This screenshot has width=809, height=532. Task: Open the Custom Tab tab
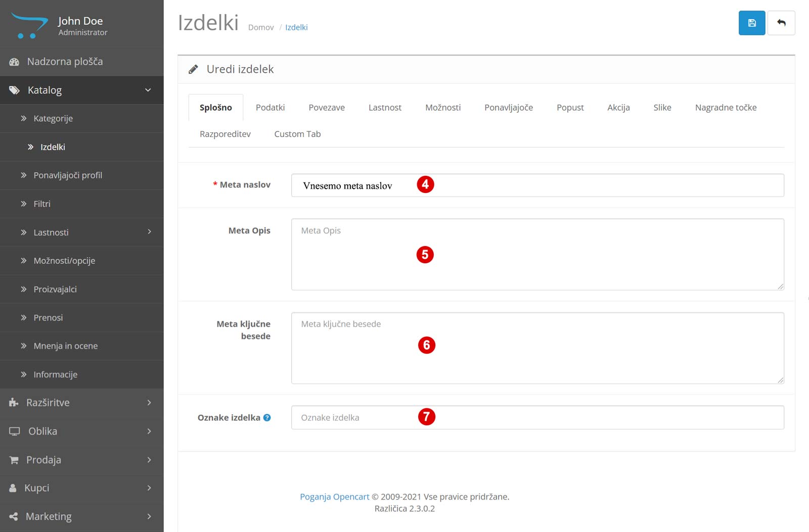tap(297, 134)
